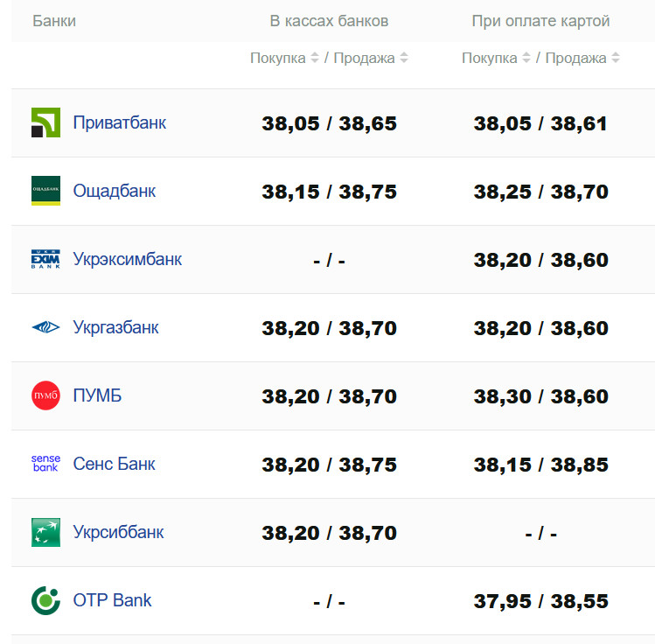Click the Sense Bank logo icon
655x644 pixels.
pos(45,464)
